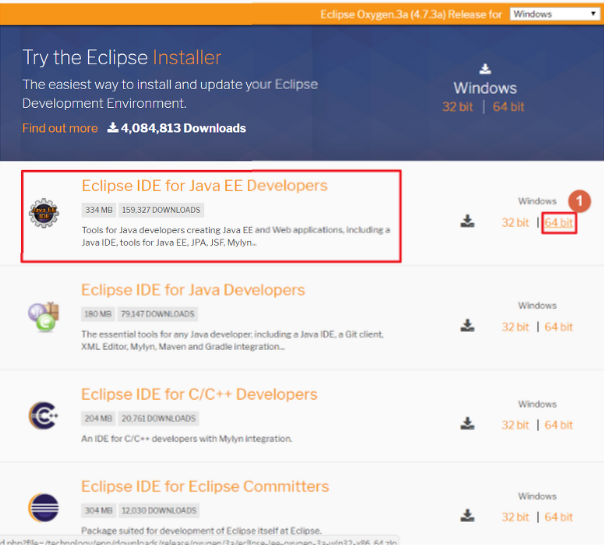This screenshot has height=545, width=604.
Task: Click the Try the Eclipse Installer heading
Action: 122,57
